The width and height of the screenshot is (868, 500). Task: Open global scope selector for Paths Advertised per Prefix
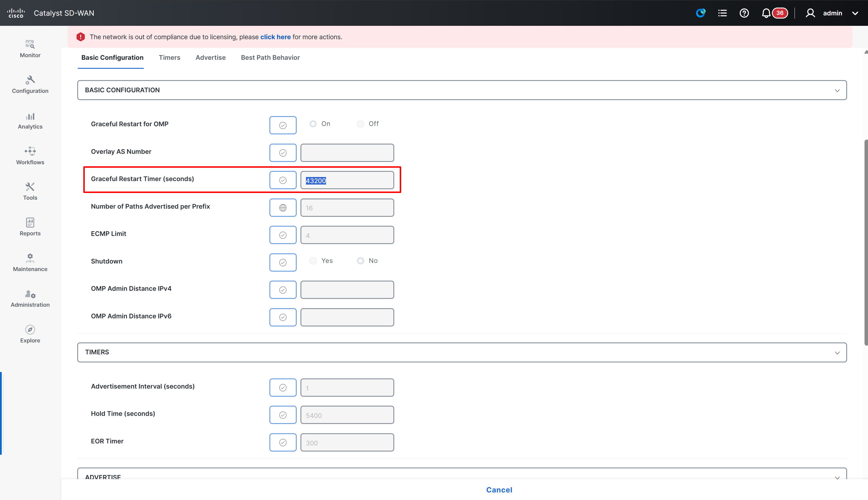(x=283, y=207)
